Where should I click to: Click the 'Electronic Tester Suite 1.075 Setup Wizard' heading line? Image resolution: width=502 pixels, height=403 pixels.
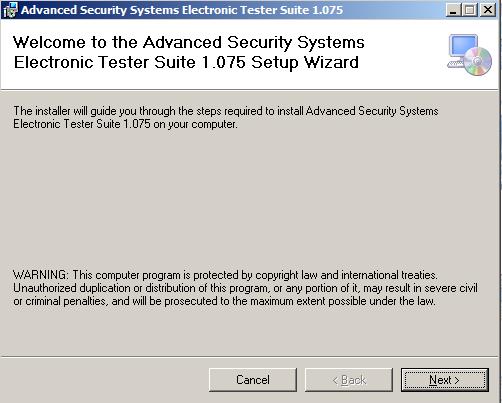coord(186,62)
